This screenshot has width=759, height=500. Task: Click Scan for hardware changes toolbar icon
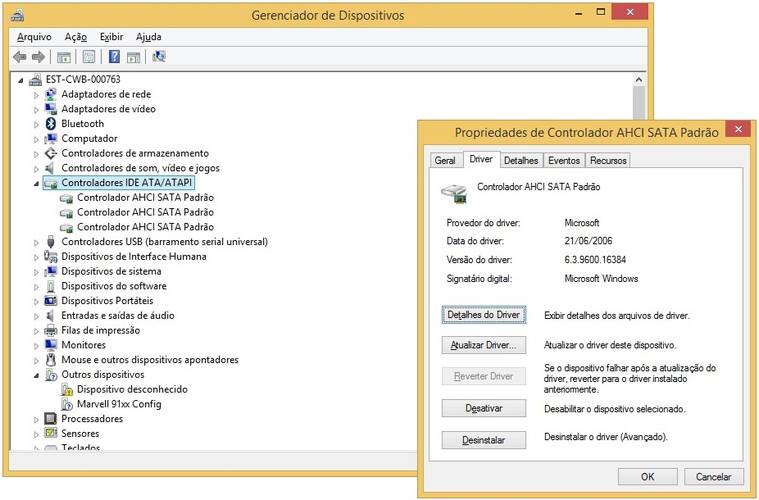159,57
